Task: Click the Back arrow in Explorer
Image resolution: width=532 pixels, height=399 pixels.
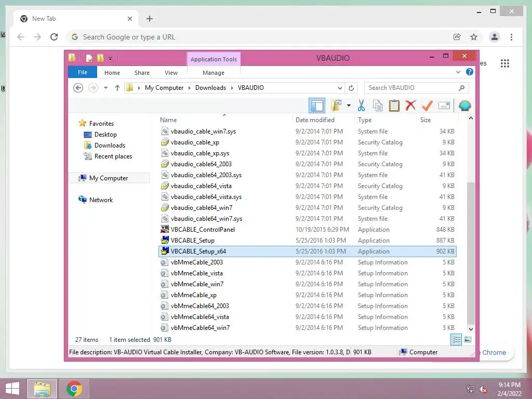Action: [x=78, y=88]
